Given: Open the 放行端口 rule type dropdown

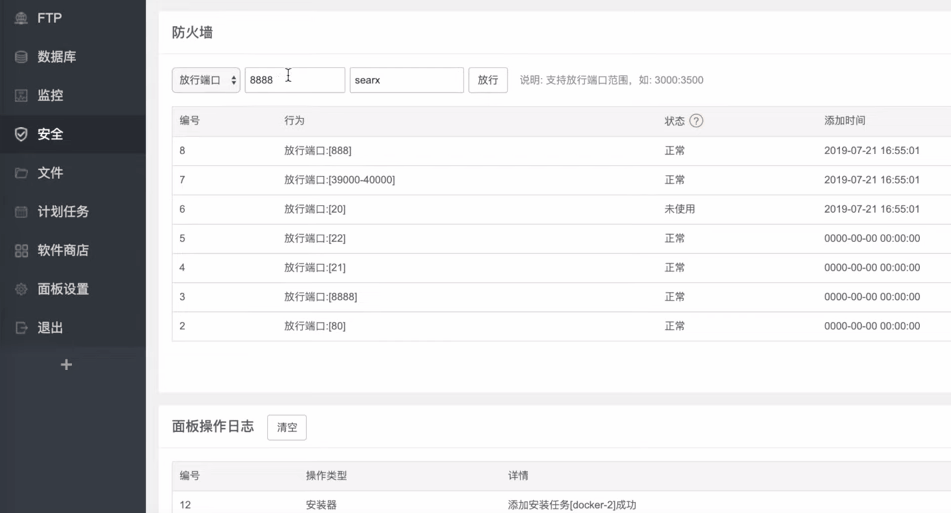Looking at the screenshot, I should click(x=206, y=80).
